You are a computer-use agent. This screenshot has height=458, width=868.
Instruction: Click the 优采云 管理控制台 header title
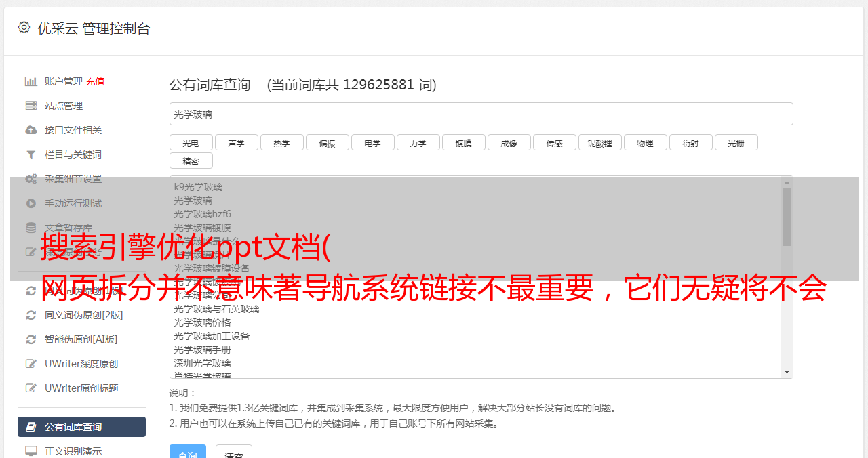[94, 28]
